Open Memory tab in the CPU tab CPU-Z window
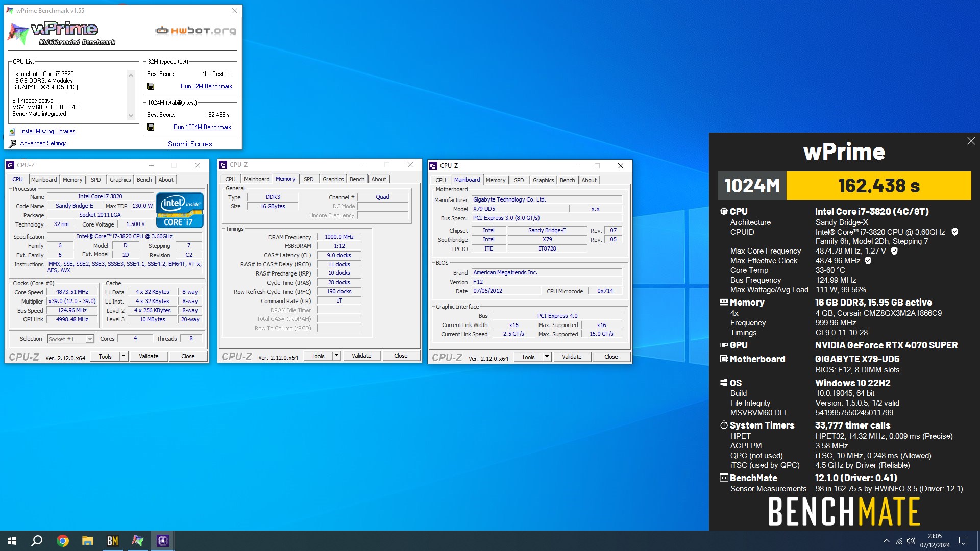This screenshot has width=980, height=551. tap(72, 180)
